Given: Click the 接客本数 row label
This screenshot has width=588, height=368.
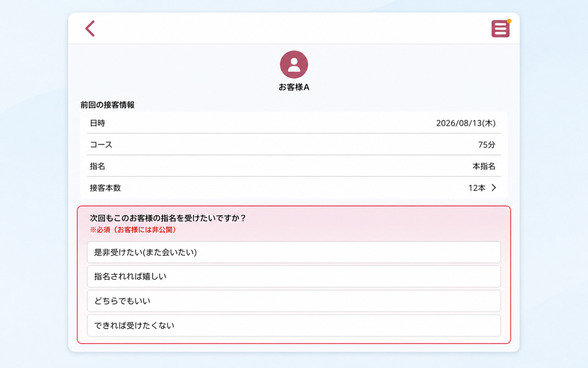Looking at the screenshot, I should coord(105,188).
